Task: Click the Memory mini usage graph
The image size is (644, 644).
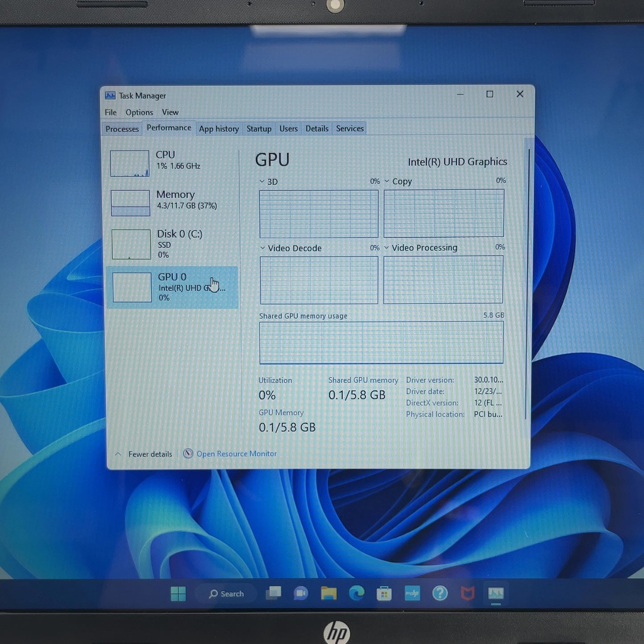Action: pos(130,203)
